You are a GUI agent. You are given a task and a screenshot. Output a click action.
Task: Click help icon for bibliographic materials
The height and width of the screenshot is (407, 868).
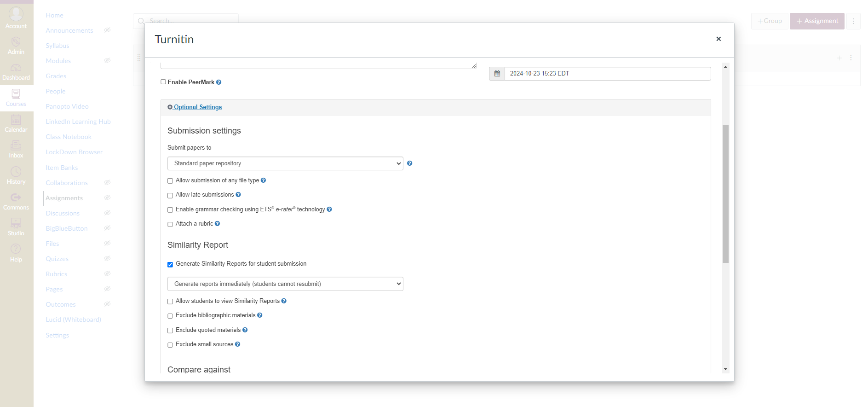pos(260,315)
